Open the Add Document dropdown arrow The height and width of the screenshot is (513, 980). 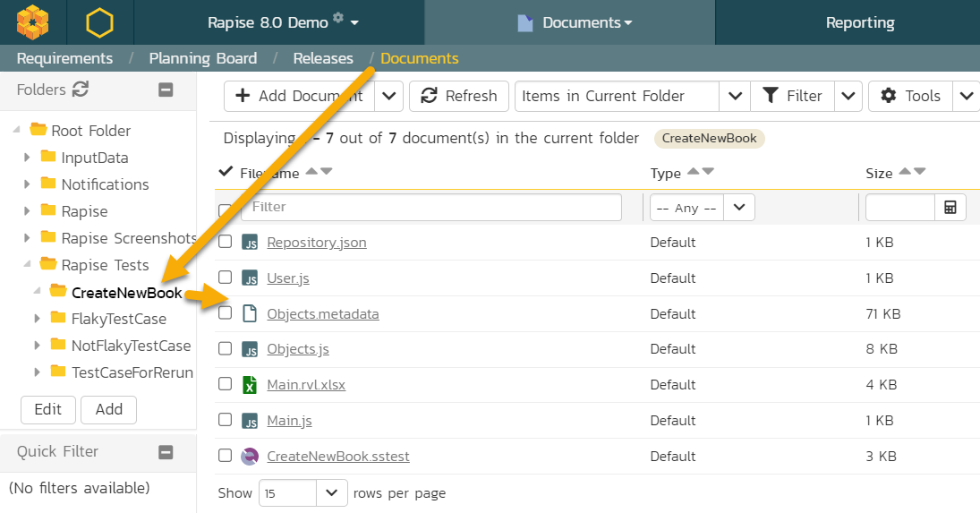(388, 96)
